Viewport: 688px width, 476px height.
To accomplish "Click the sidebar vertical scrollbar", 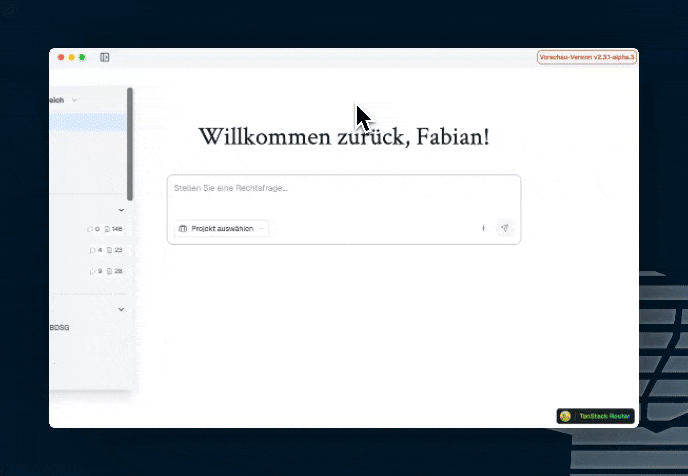I will (x=129, y=144).
